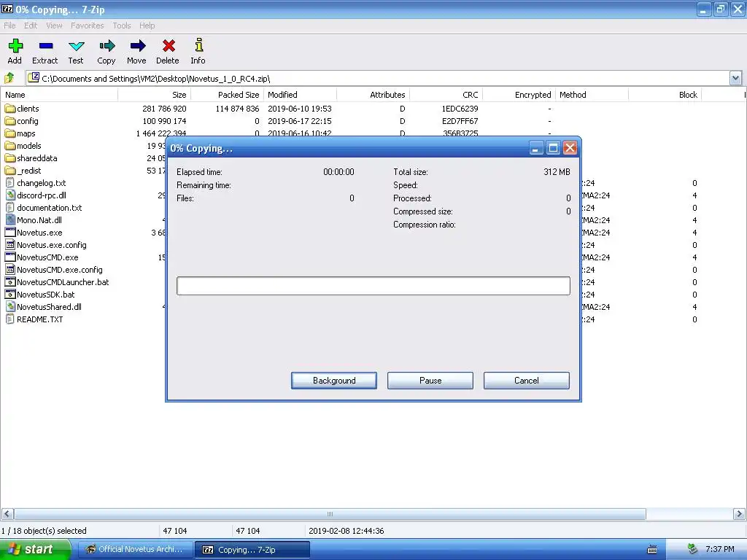Click the Copying 7-Zip taskbar button
747x560 pixels.
point(252,550)
